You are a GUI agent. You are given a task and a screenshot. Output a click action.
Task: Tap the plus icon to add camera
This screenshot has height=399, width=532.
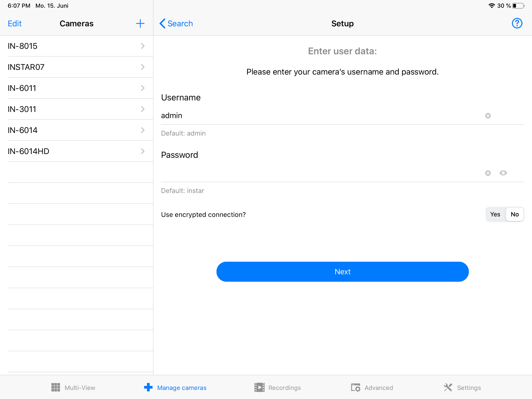(140, 24)
